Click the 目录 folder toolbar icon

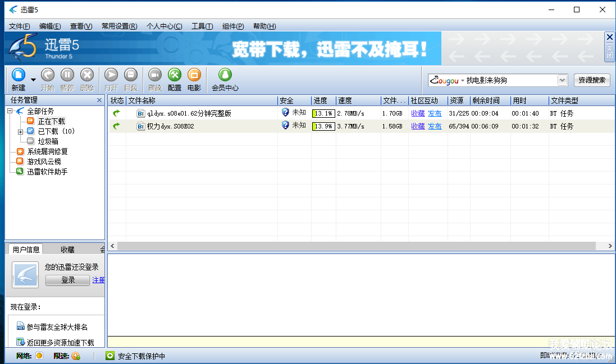[131, 75]
